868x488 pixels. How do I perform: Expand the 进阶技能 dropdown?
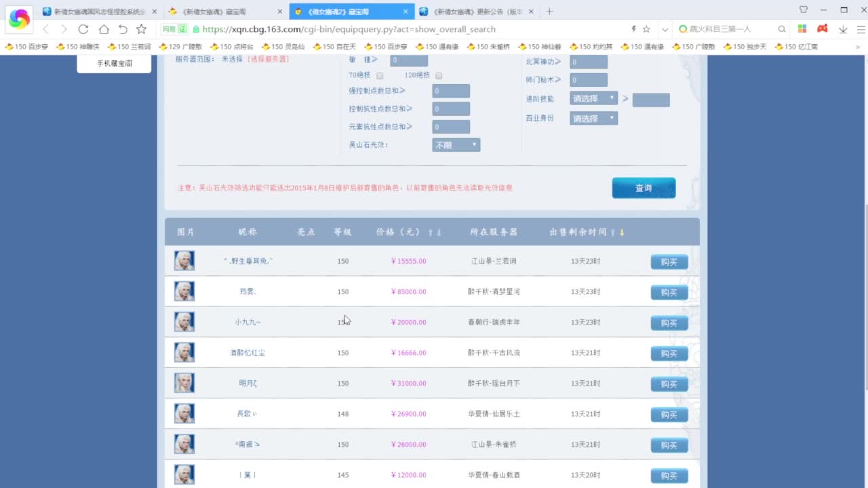coord(593,98)
